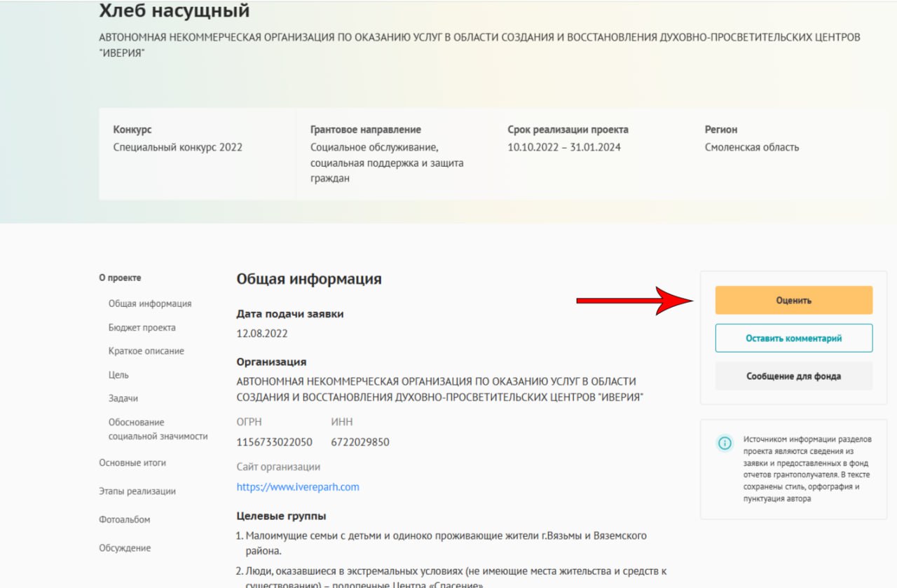Open Сообщение для фонда

[793, 376]
